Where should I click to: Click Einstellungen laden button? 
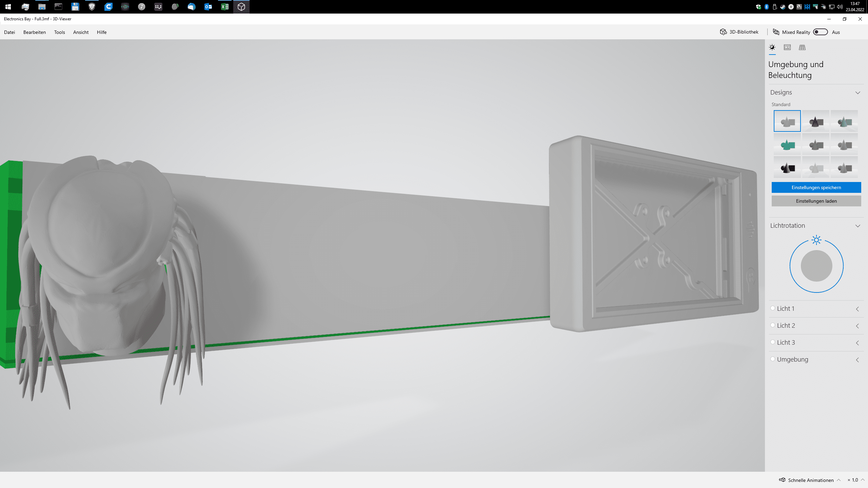(816, 201)
